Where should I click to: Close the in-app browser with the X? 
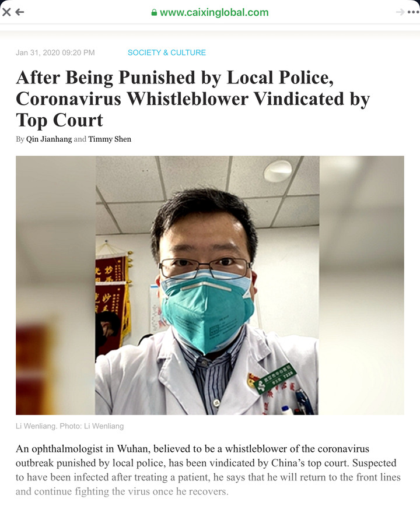6,12
